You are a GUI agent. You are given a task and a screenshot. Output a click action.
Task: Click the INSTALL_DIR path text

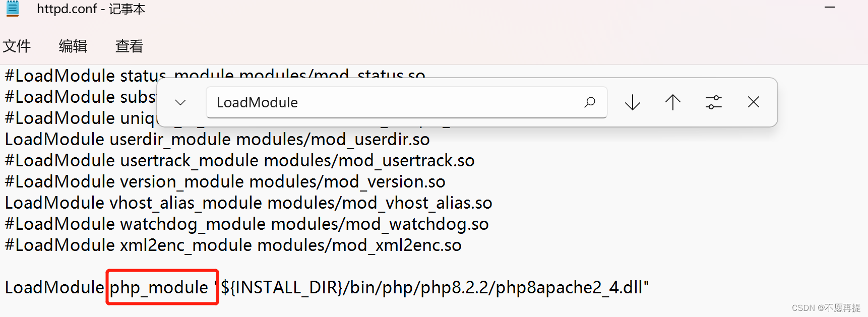[x=282, y=287]
